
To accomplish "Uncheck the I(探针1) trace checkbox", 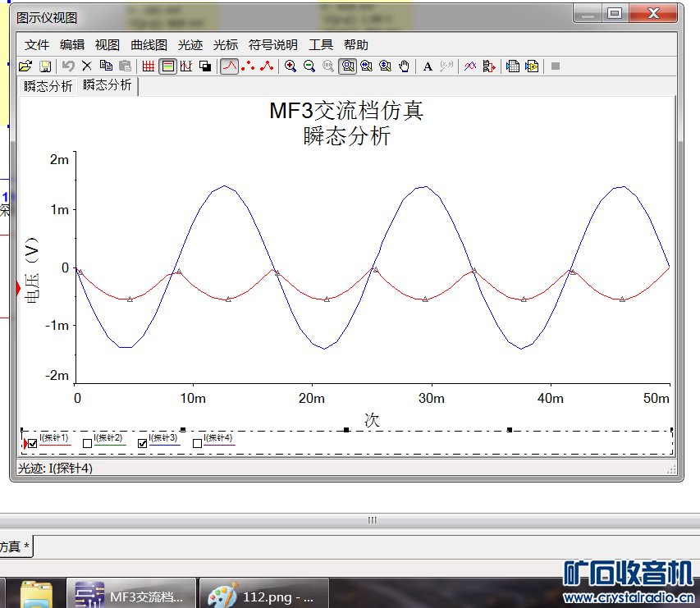I will 32,444.
